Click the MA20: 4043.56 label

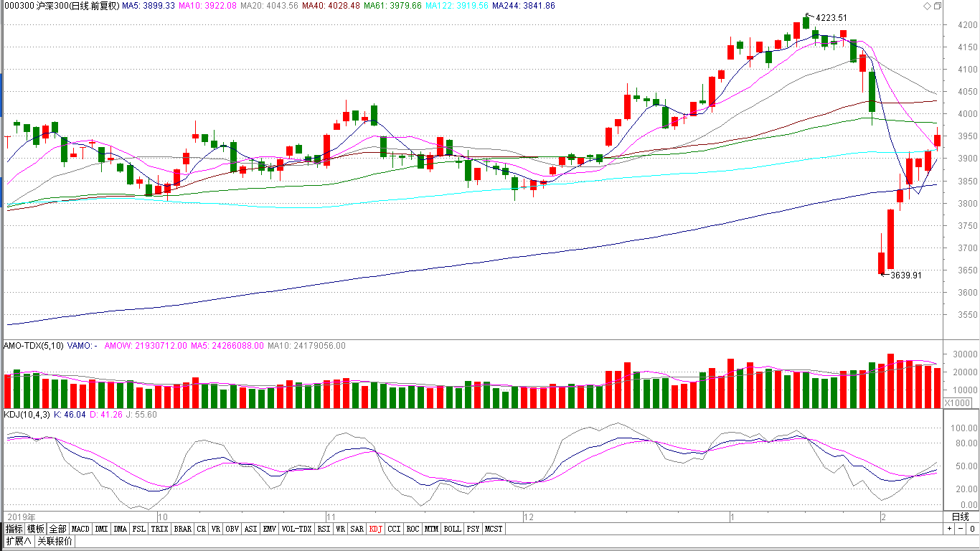269,6
